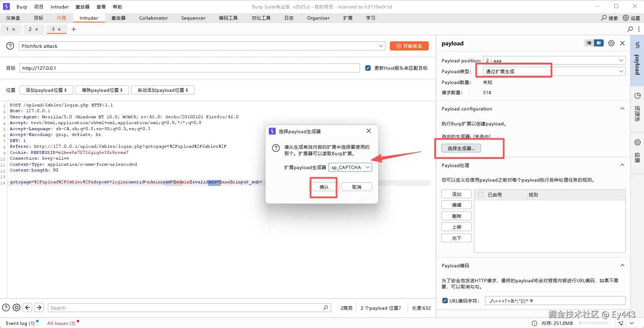
Task: Uncheck URL编码字符 checkbox
Action: [445, 301]
